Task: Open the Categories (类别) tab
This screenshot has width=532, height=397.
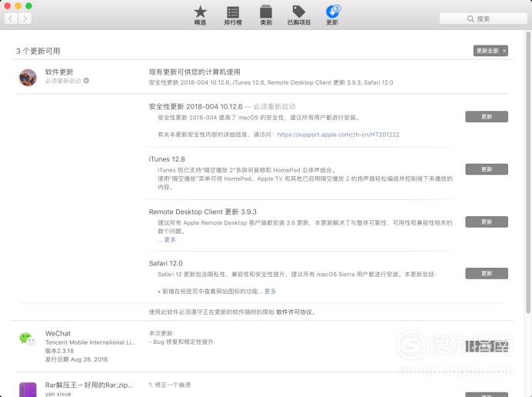Action: click(266, 15)
